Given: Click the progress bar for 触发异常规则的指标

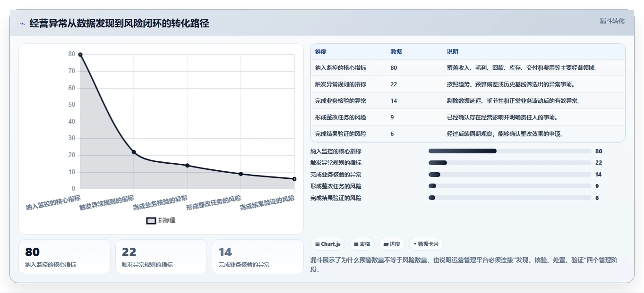Looking at the screenshot, I should (510, 163).
